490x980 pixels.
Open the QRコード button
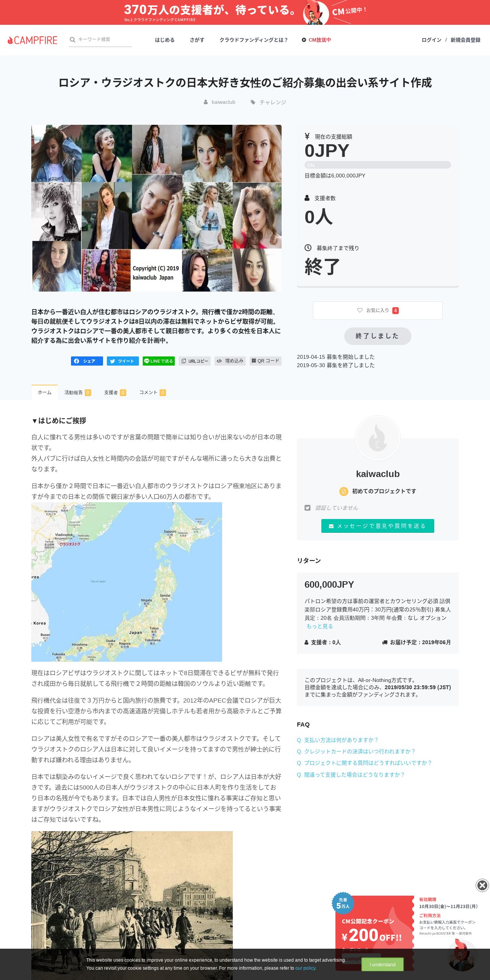pyautogui.click(x=266, y=361)
